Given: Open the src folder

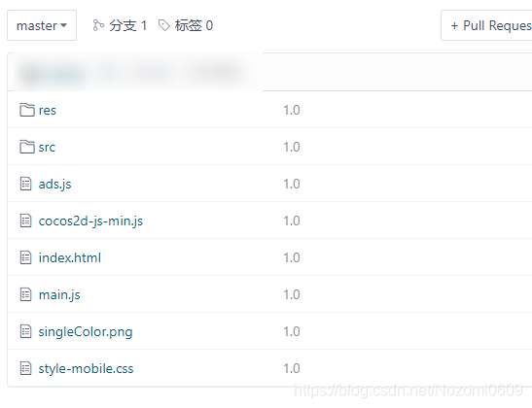Looking at the screenshot, I should [47, 147].
